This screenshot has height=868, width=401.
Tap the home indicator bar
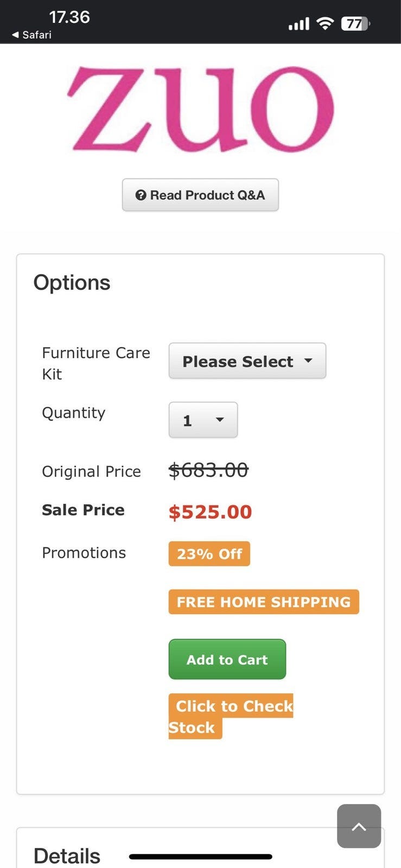click(201, 857)
